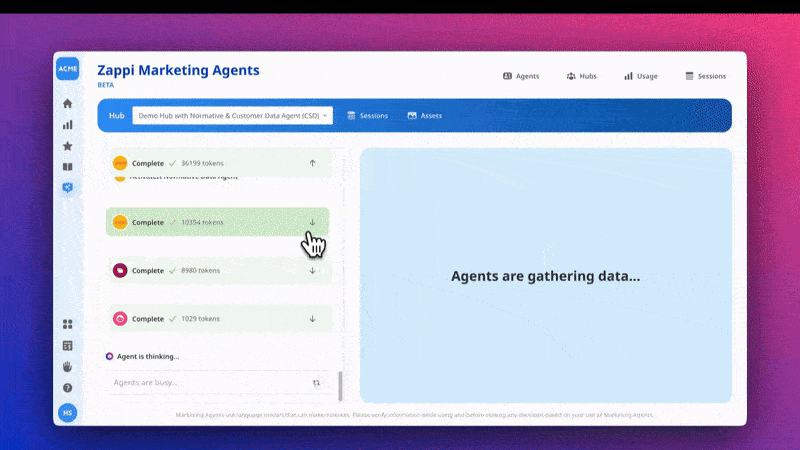Open Usage in top navigation
This screenshot has height=450, width=800.
pos(641,76)
